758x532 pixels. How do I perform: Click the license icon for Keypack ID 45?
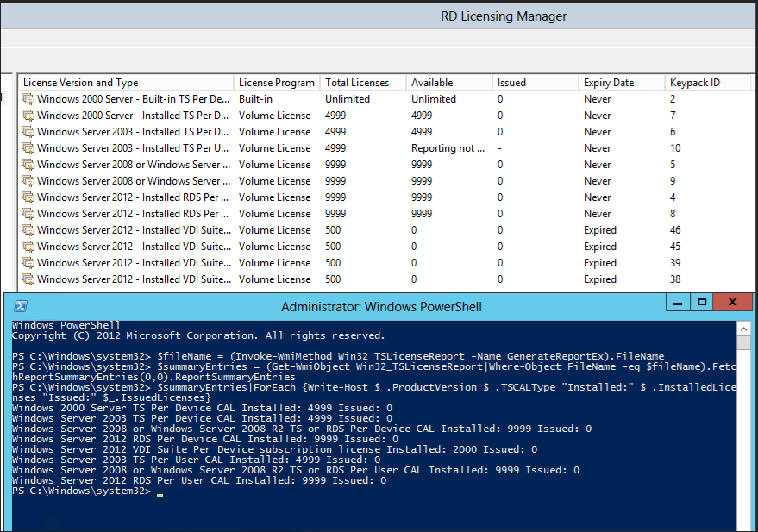pos(28,247)
